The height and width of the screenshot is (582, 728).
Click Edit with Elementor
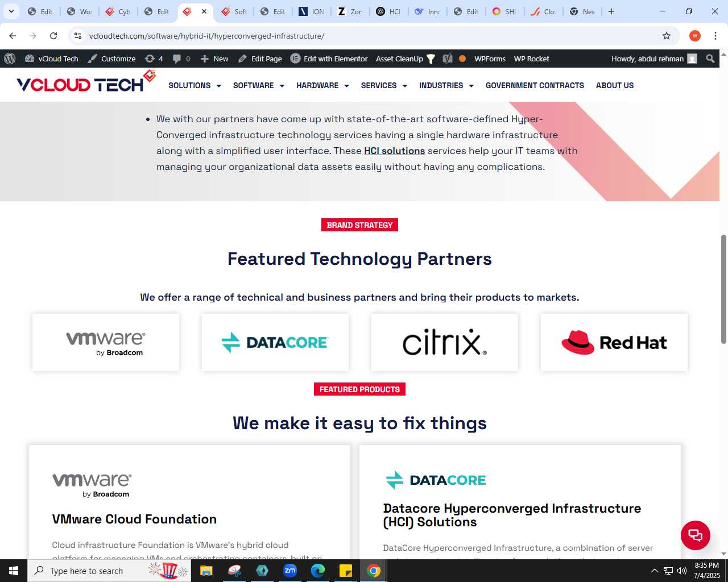329,59
